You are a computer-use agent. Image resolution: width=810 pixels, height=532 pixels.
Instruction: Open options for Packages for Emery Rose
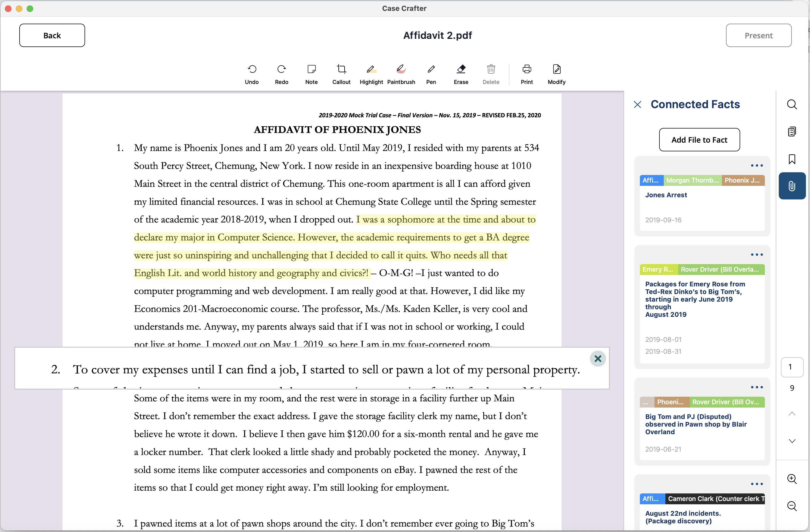click(756, 255)
